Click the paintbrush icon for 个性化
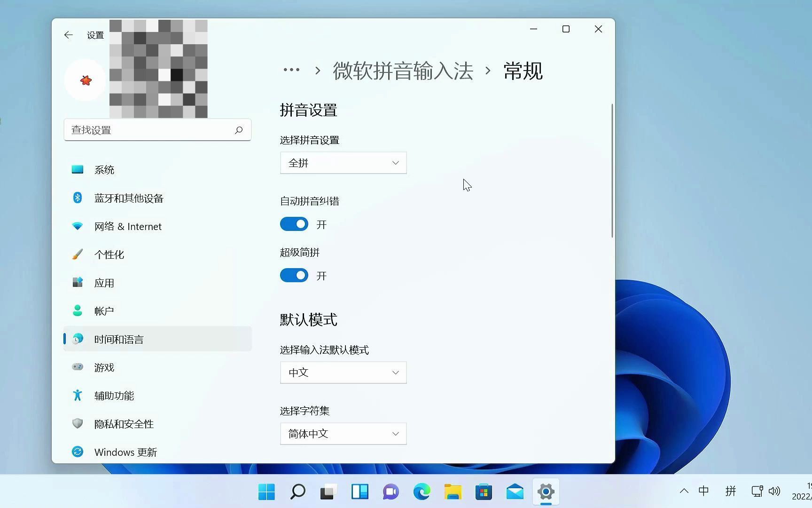 (78, 254)
